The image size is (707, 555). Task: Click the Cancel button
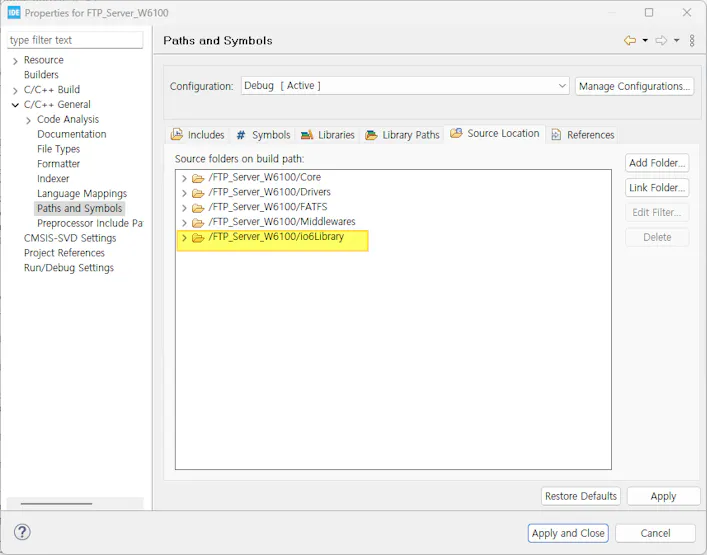tap(655, 533)
